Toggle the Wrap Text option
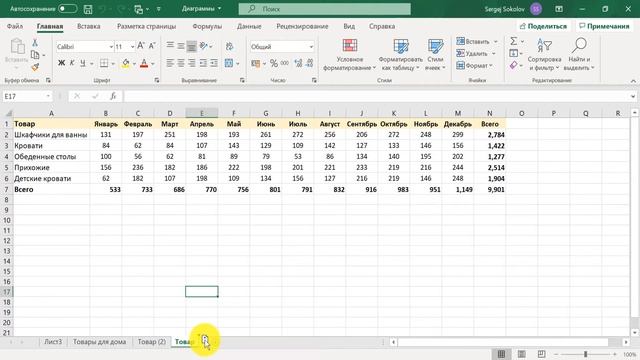Viewport: 640px width, 360px height. (x=229, y=46)
